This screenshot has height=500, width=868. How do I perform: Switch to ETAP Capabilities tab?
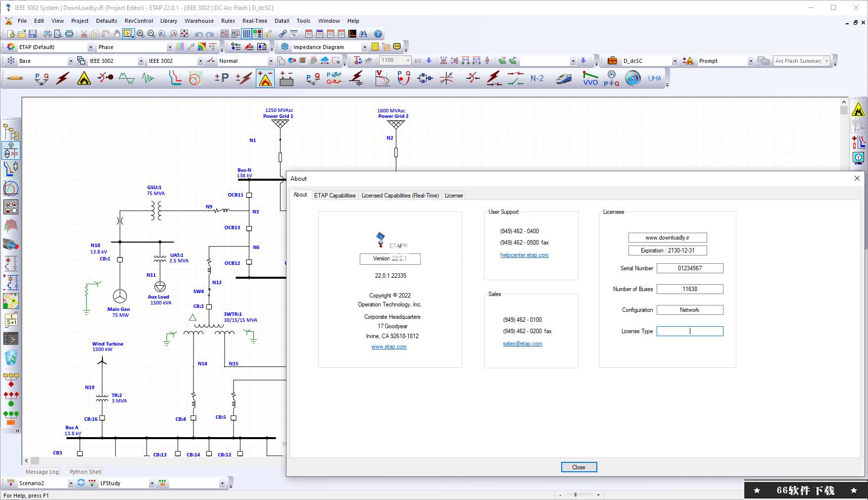tap(335, 196)
